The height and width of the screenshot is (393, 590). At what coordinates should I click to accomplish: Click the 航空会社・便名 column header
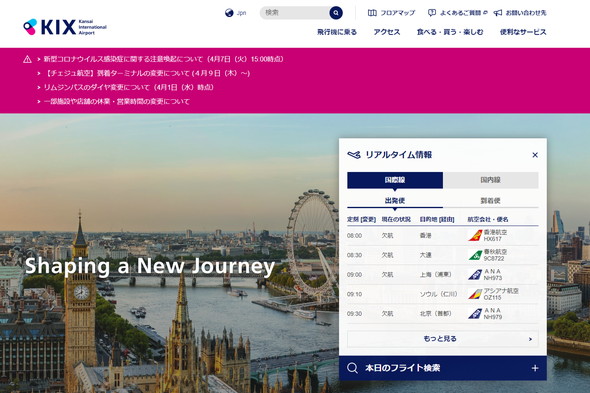pyautogui.click(x=488, y=219)
